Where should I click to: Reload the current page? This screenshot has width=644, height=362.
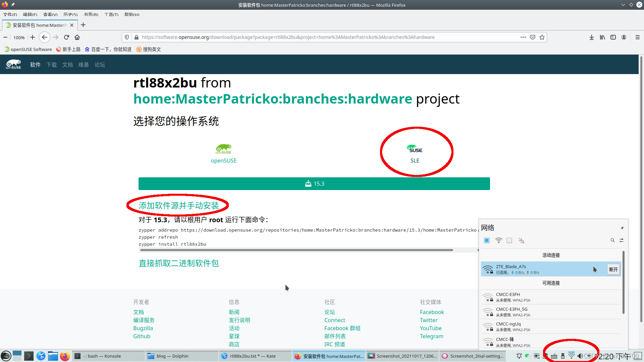coord(66,37)
